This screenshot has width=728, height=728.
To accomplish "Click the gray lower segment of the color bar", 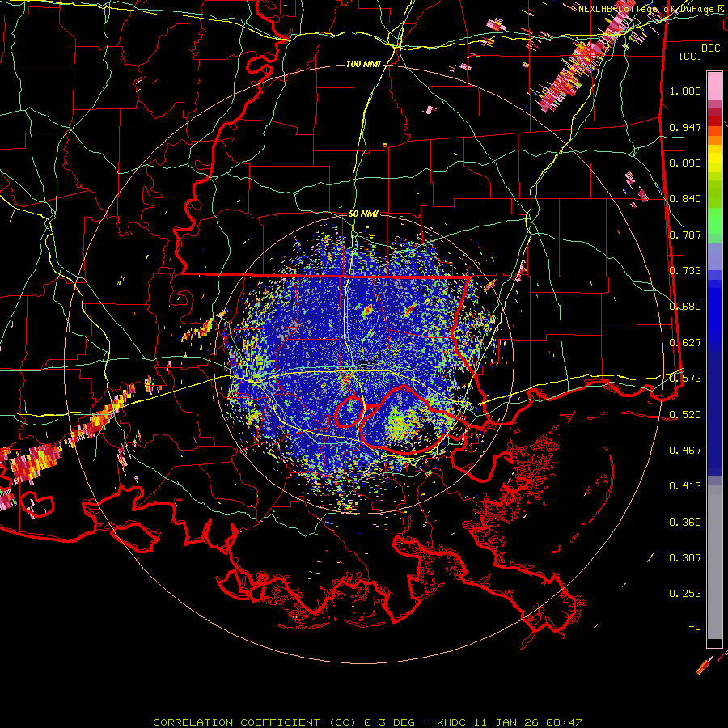I will pyautogui.click(x=714, y=562).
